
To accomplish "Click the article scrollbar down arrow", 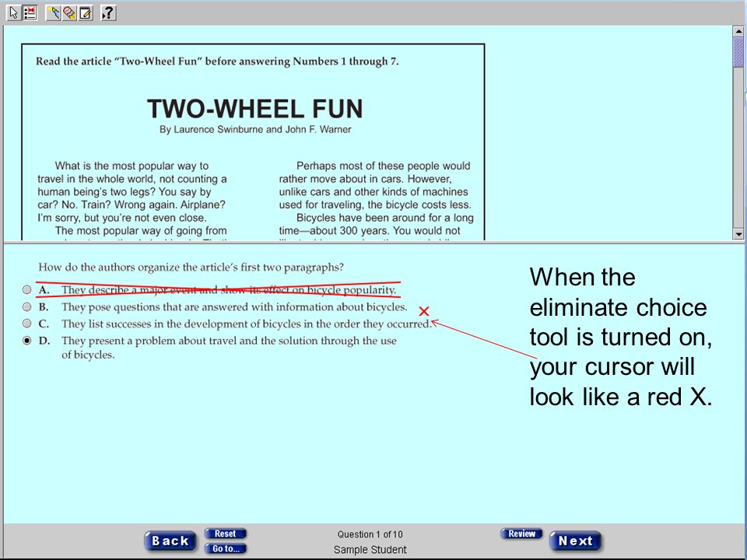I will click(x=738, y=234).
